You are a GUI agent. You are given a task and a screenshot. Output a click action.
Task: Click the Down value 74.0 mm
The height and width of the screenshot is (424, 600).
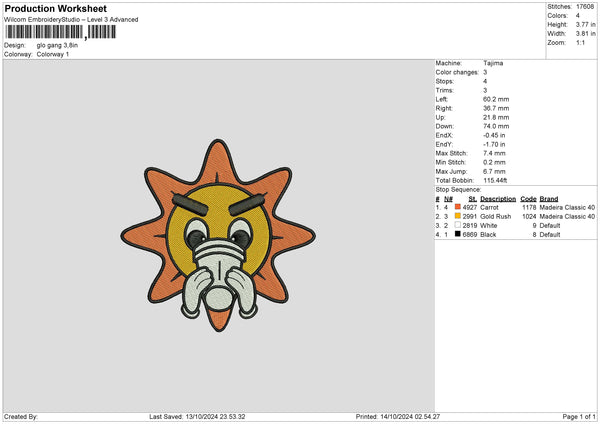496,126
